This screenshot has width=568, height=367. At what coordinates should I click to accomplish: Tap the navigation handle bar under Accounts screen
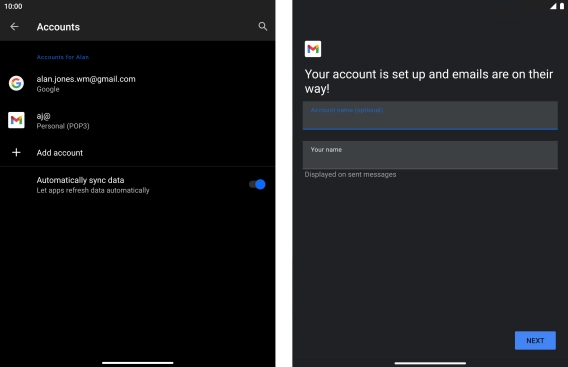[x=138, y=363]
